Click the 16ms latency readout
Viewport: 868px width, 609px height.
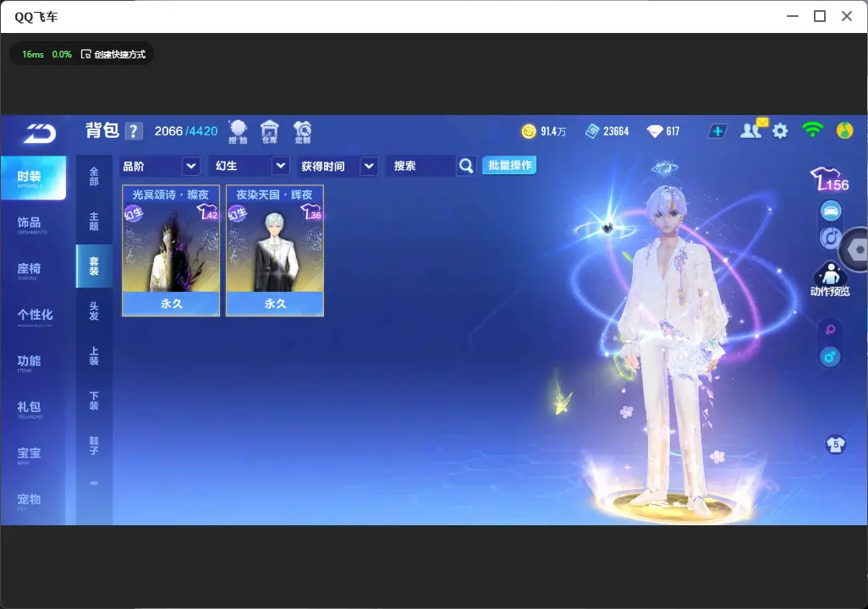pos(33,54)
